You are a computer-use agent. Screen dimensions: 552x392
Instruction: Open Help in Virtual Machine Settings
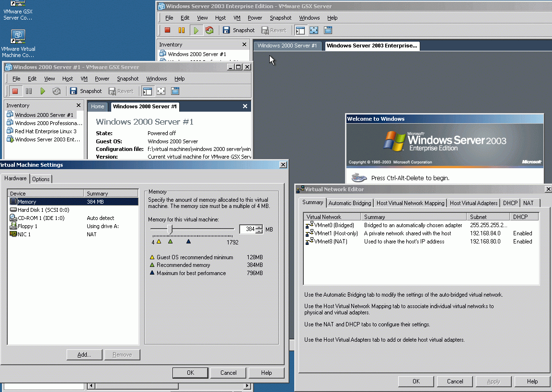(266, 373)
